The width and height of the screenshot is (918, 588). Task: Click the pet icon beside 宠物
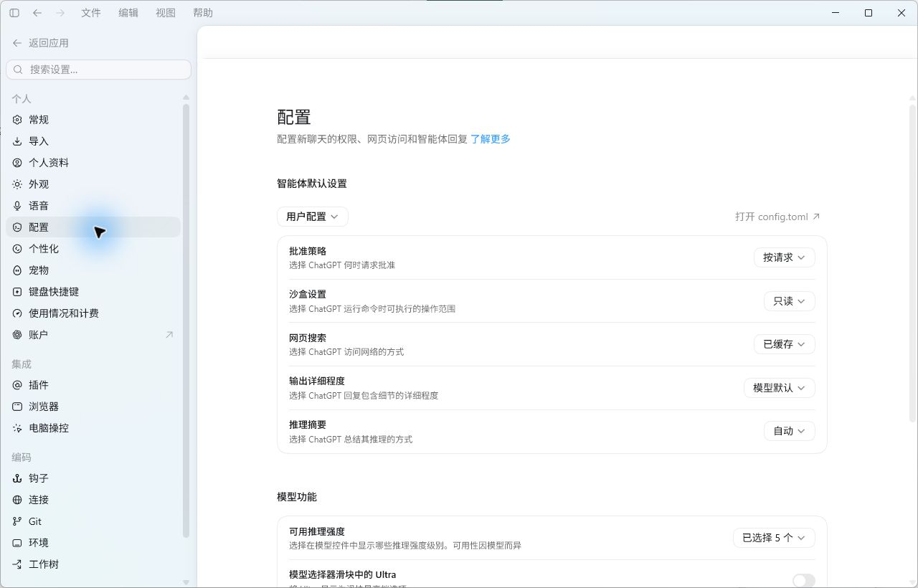[x=17, y=270]
